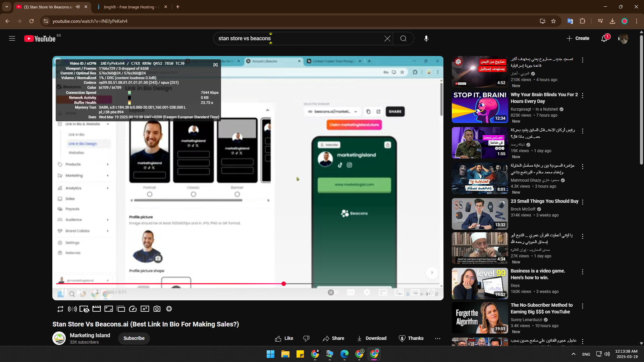This screenshot has height=362, width=644.
Task: Open the YouTube hamburger guide menu
Action: pos(12,39)
